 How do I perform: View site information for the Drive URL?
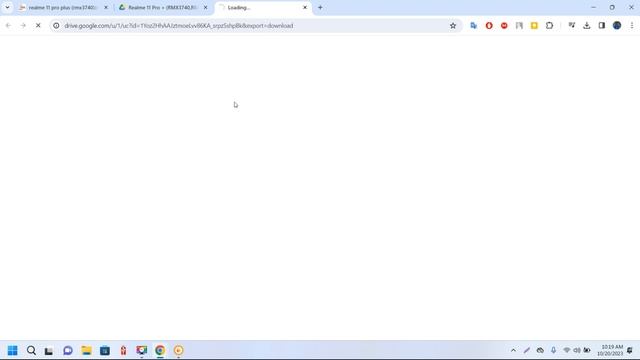[56, 25]
